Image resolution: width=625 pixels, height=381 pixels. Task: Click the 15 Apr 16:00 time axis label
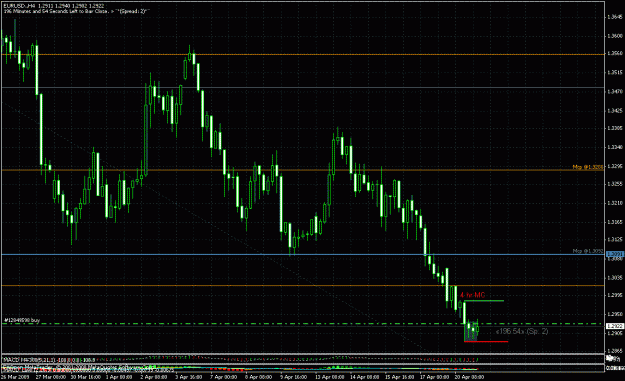tap(399, 377)
